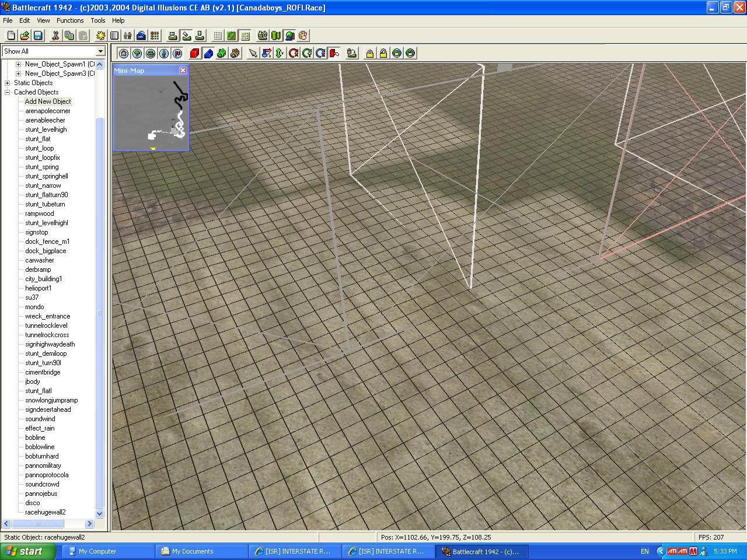Click the New map page icon
747x560 pixels.
point(11,36)
